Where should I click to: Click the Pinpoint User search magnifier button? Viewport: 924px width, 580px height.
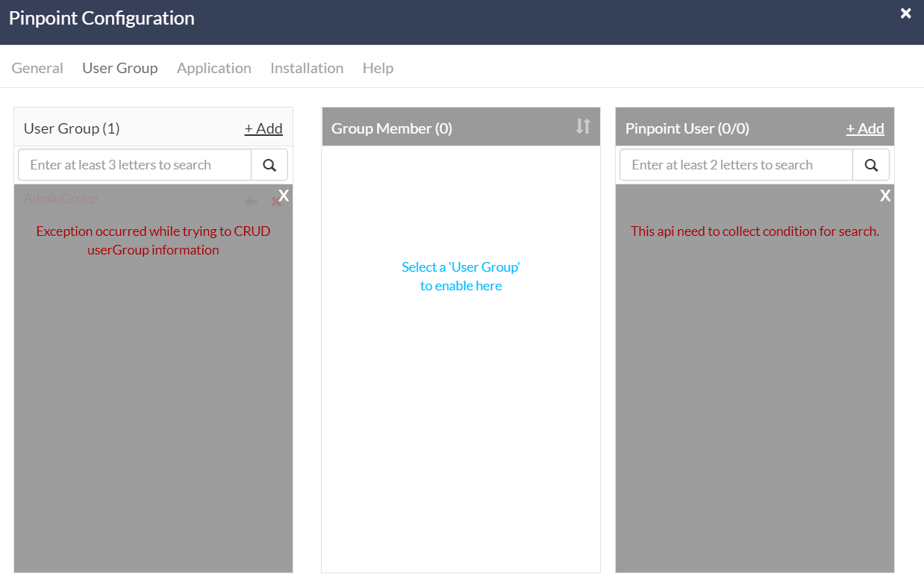871,165
